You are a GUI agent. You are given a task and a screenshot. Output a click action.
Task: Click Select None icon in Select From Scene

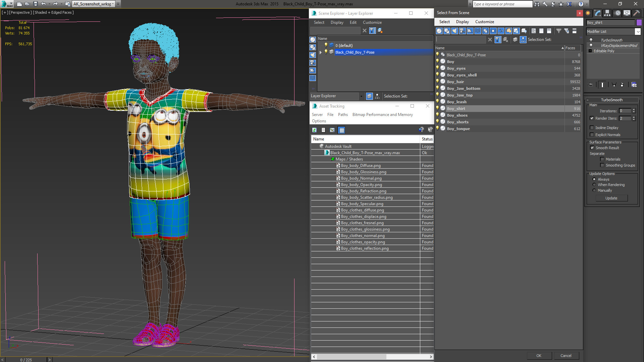pos(541,31)
